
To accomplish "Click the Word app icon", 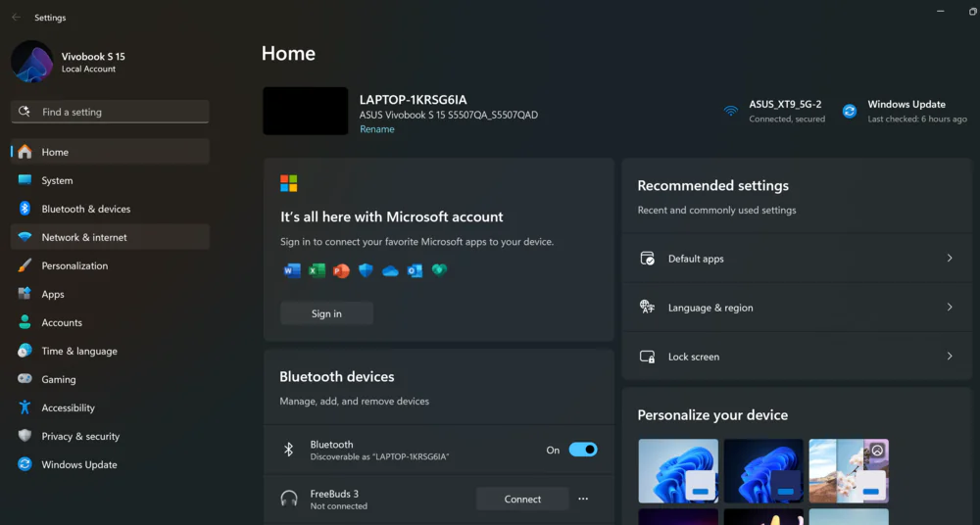I will click(x=292, y=270).
